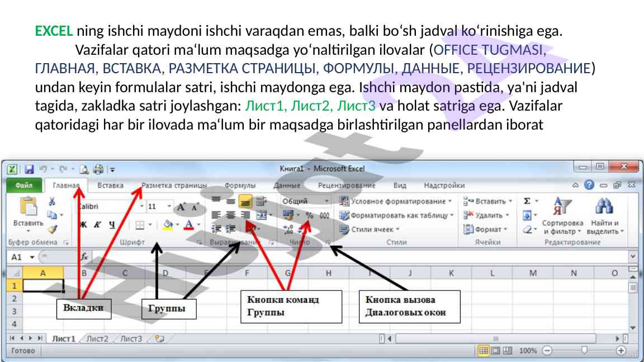
Task: Click the cell borders icon
Action: click(140, 225)
